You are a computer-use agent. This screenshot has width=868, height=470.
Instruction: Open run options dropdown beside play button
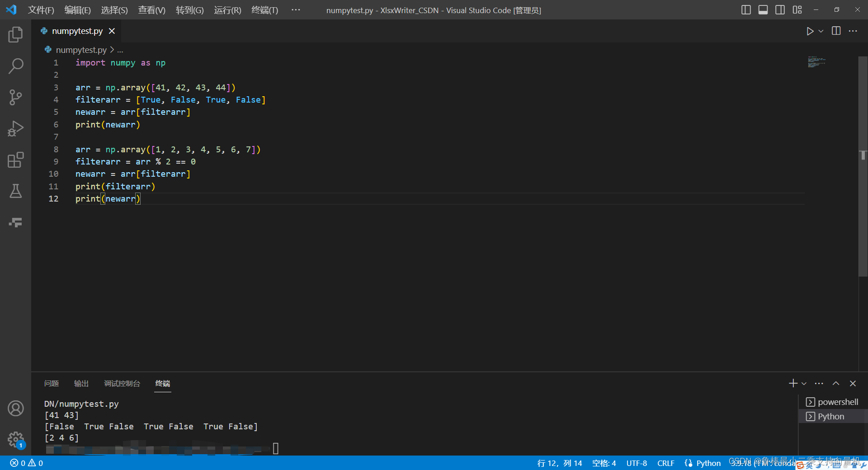coord(821,31)
